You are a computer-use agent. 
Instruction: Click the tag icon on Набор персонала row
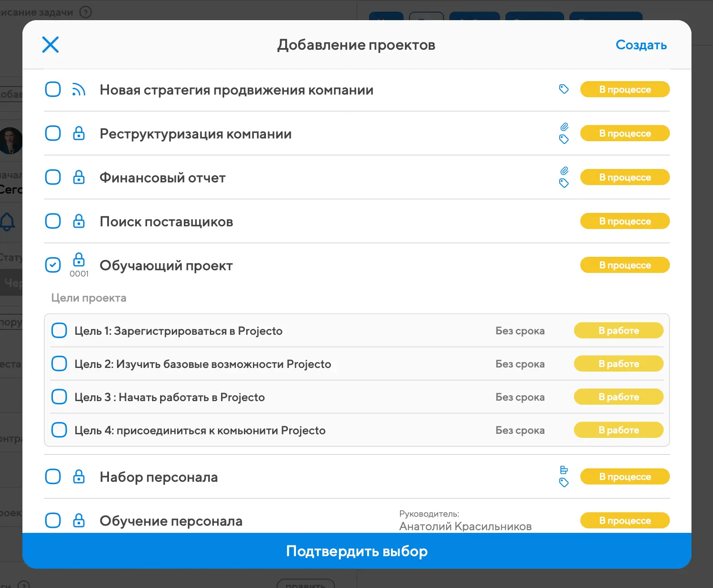point(564,483)
